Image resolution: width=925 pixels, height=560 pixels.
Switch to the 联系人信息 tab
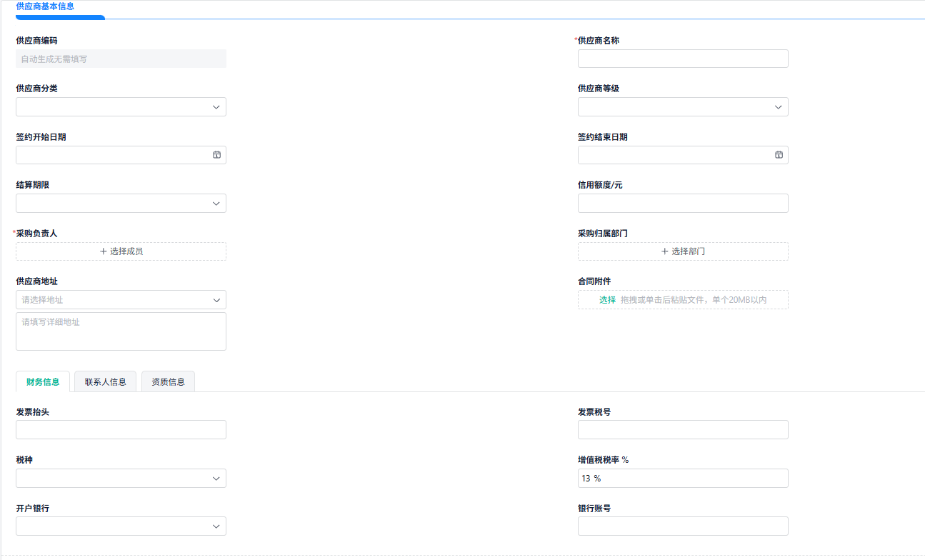pos(105,382)
